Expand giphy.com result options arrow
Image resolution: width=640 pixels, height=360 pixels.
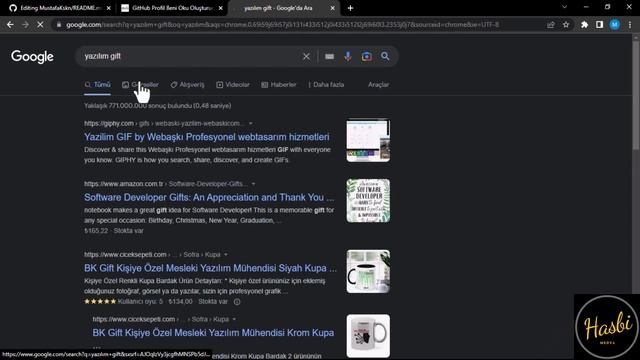(x=251, y=123)
